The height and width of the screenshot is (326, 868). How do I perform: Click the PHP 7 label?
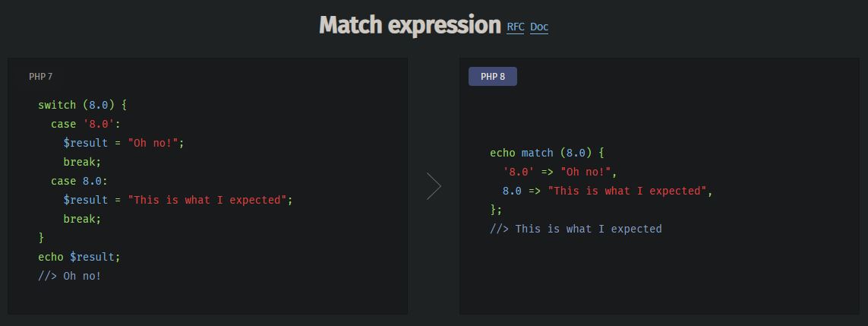tap(40, 76)
